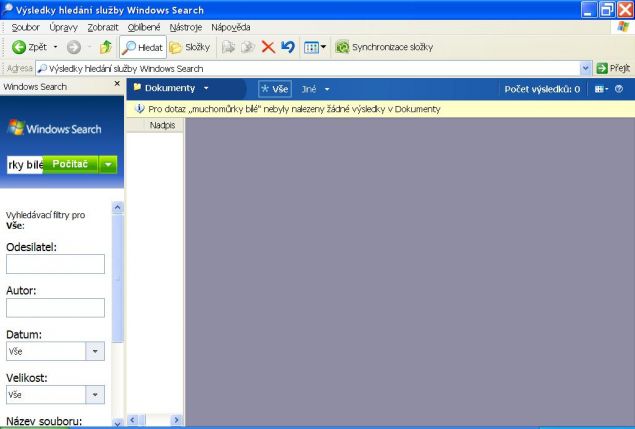Open the Velikost combo box

coord(55,395)
